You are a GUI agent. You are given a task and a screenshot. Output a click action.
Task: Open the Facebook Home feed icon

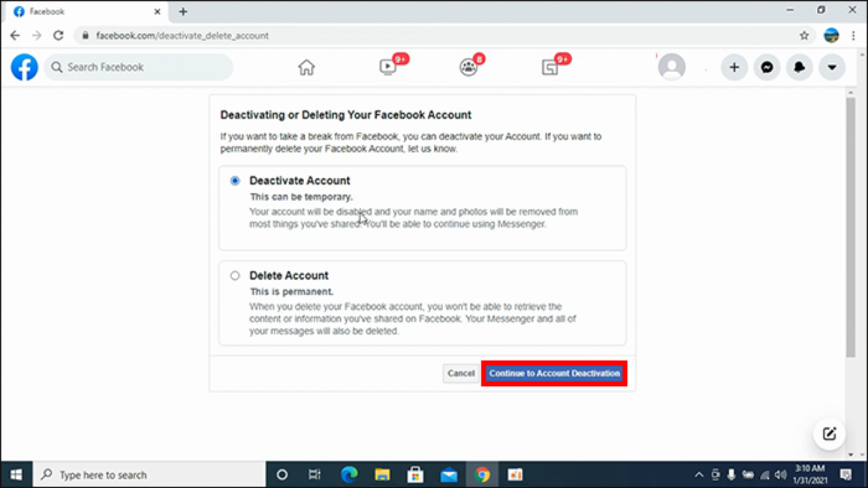(x=306, y=67)
